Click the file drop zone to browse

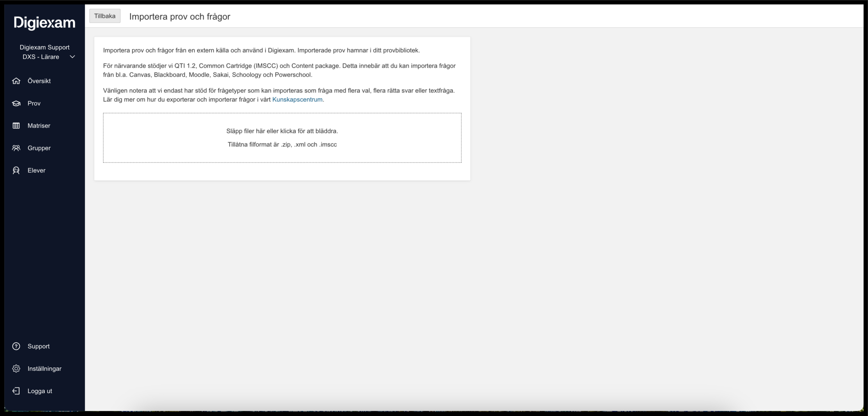(282, 138)
